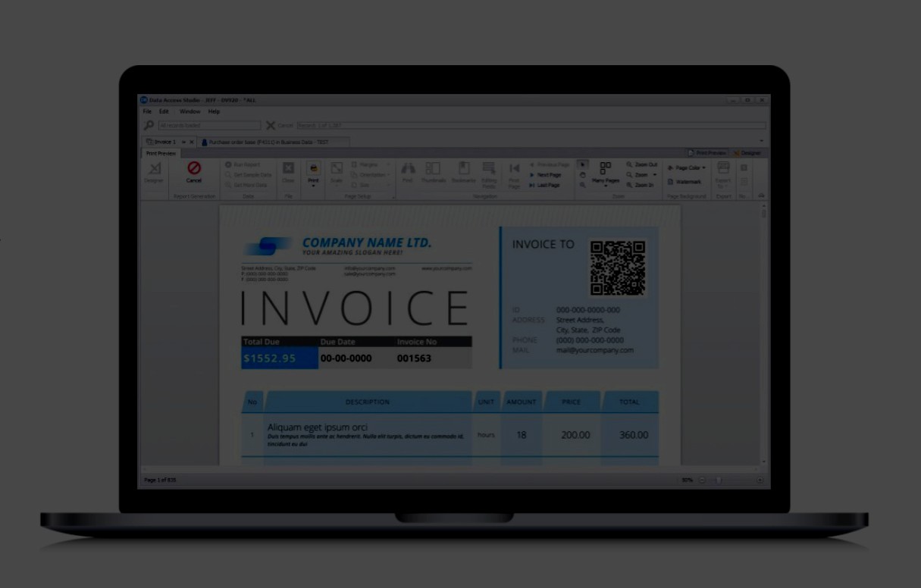Expand the Print button dropdown arrow
This screenshot has height=588, width=921.
313,186
